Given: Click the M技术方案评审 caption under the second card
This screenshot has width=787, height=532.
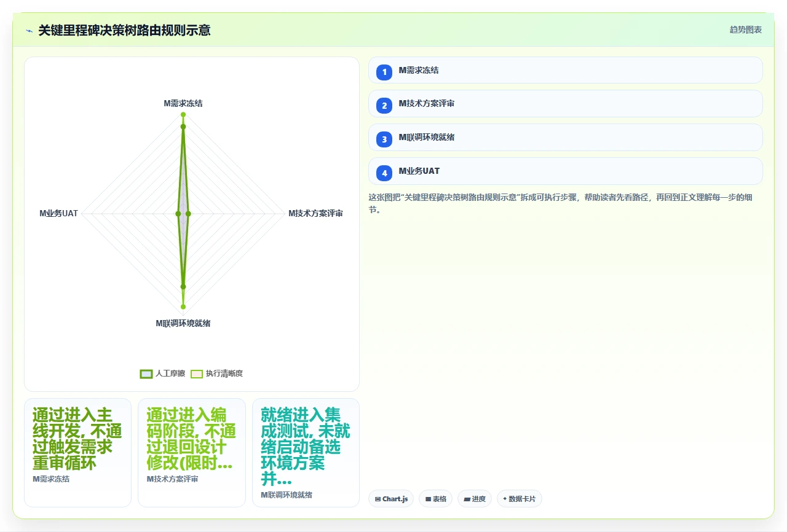Looking at the screenshot, I should coord(172,479).
